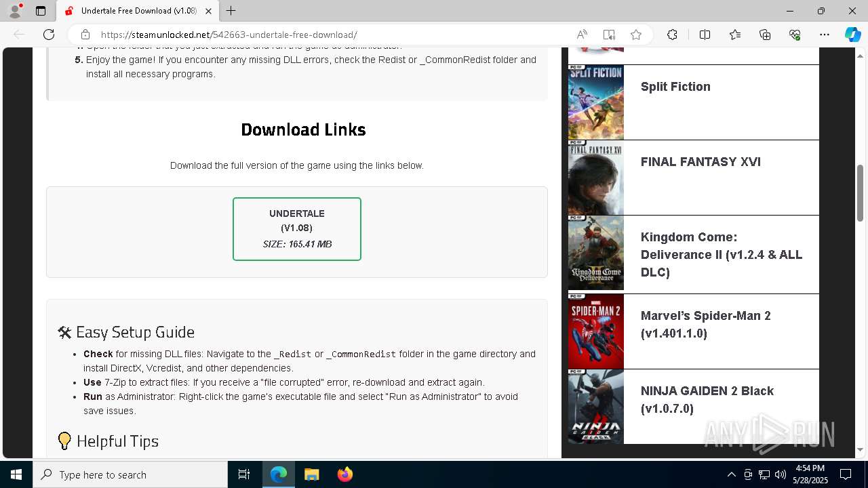View site information lock icon
This screenshot has height=488, width=868.
(x=85, y=35)
